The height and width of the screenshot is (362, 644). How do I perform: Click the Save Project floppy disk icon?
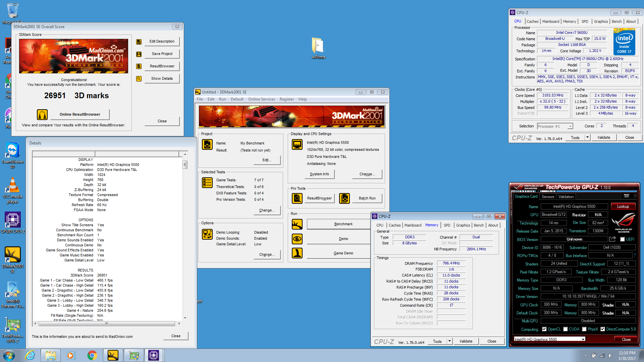139,54
